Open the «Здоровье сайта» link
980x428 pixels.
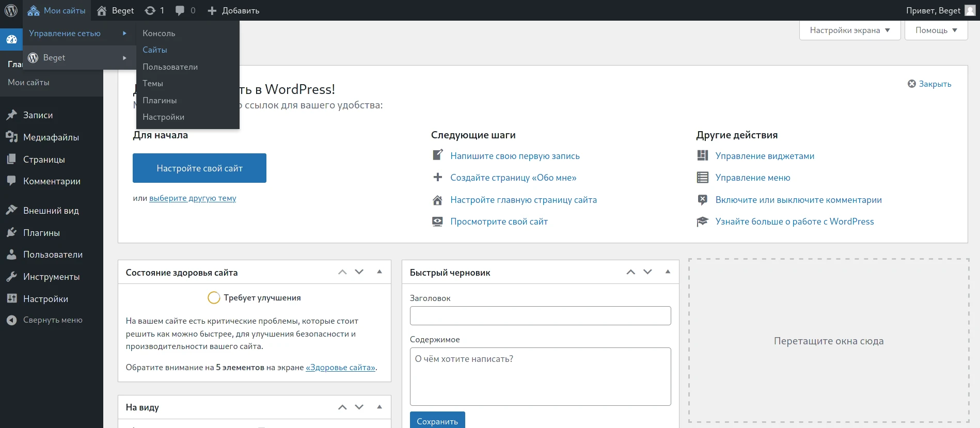340,368
